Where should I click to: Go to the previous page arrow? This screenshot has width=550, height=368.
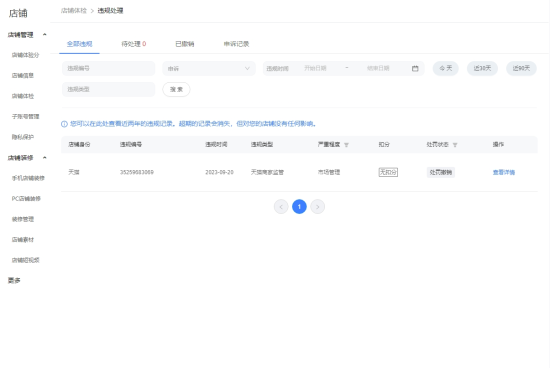pyautogui.click(x=281, y=207)
